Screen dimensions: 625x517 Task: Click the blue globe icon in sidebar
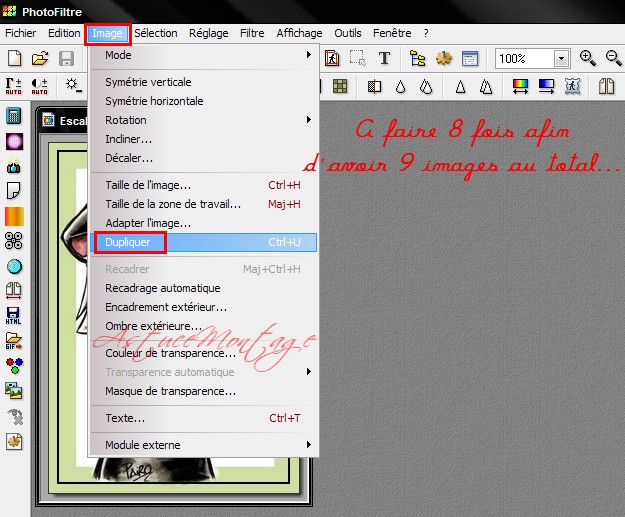[x=14, y=266]
